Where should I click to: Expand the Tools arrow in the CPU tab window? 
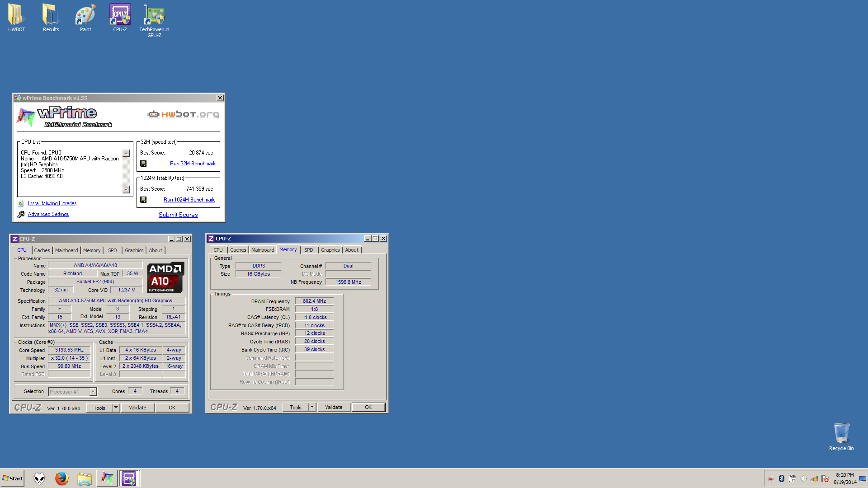pos(116,408)
